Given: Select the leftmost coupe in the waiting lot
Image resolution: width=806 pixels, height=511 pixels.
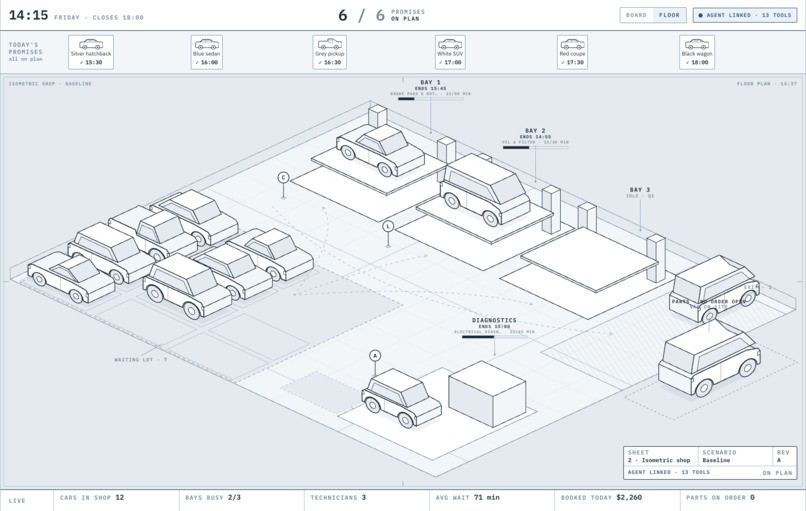Looking at the screenshot, I should pos(70,277).
